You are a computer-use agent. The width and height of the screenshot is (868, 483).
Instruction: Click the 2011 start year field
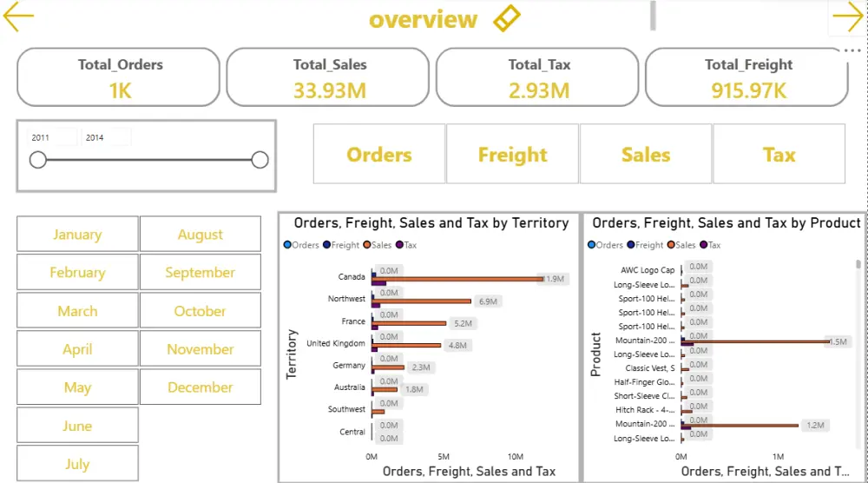point(52,137)
